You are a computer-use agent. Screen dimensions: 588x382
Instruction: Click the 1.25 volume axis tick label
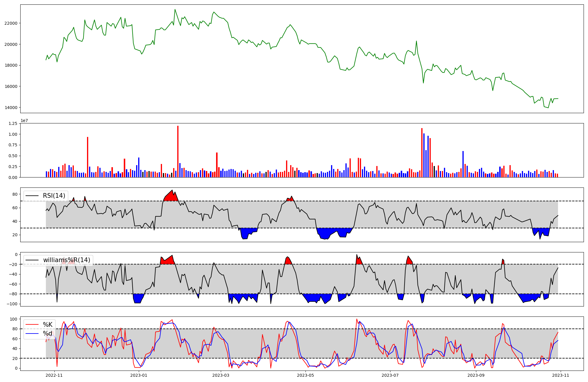point(13,123)
